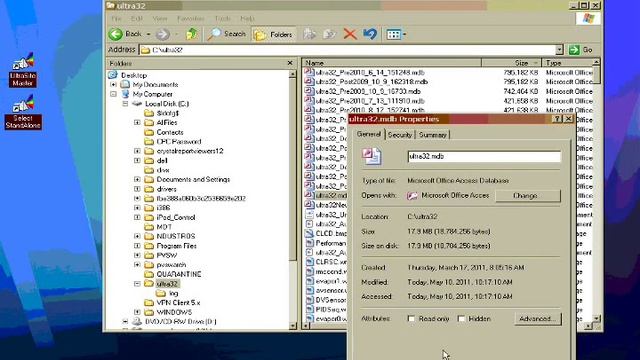The image size is (640, 360).
Task: Switch to the Security tab
Action: pyautogui.click(x=400, y=135)
